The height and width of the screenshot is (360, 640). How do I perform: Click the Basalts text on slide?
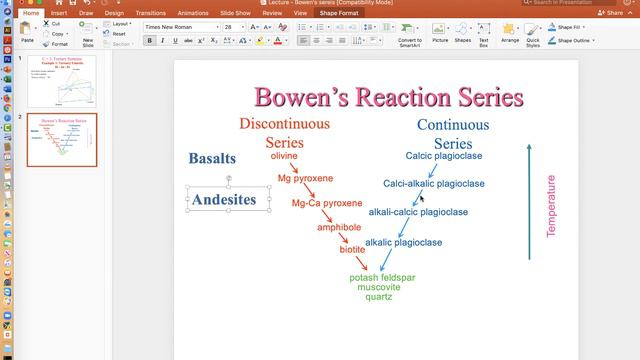pos(212,158)
